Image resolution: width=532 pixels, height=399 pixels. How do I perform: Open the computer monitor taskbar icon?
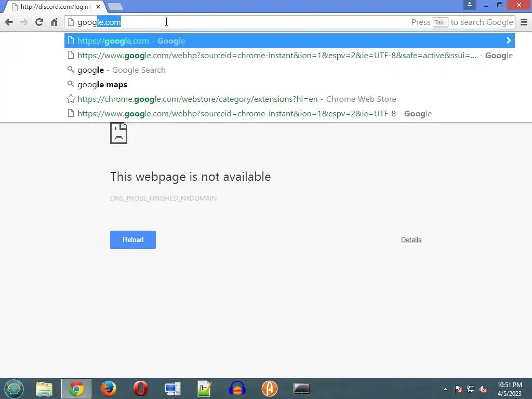(172, 389)
